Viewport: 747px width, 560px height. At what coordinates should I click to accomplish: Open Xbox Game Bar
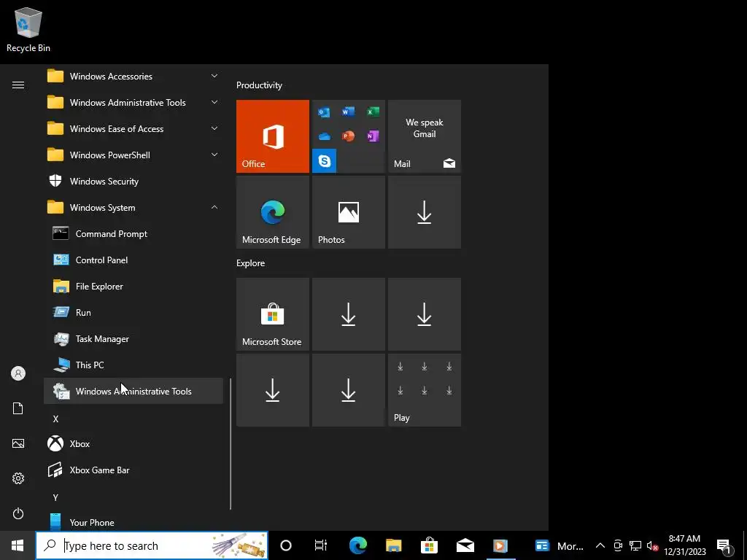pyautogui.click(x=133, y=470)
